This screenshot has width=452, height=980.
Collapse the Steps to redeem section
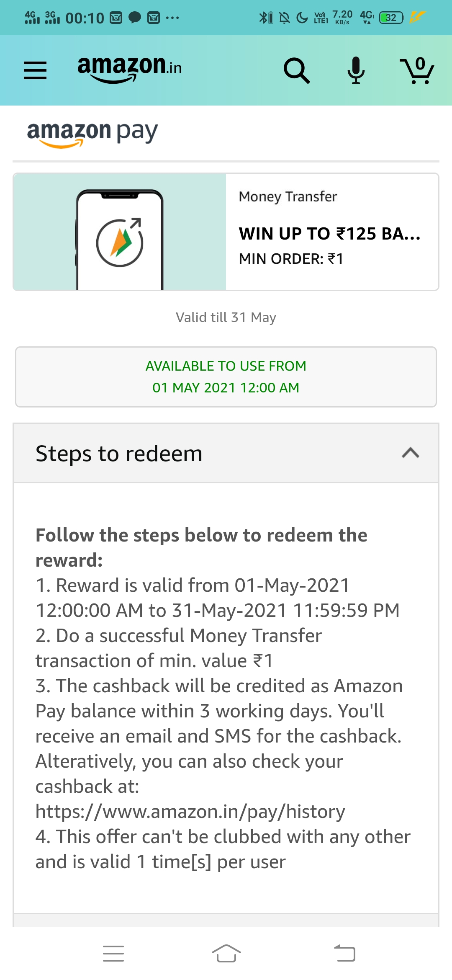coord(411,453)
